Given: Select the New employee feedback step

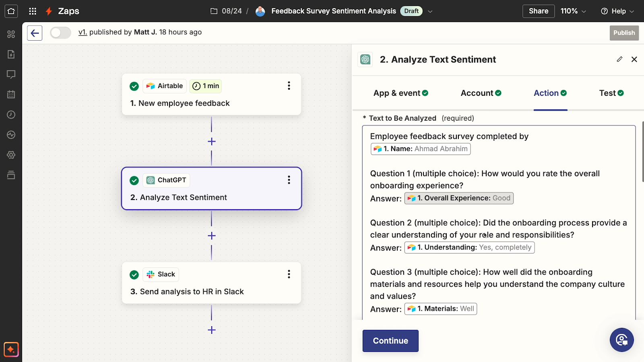Looking at the screenshot, I should pos(211,95).
